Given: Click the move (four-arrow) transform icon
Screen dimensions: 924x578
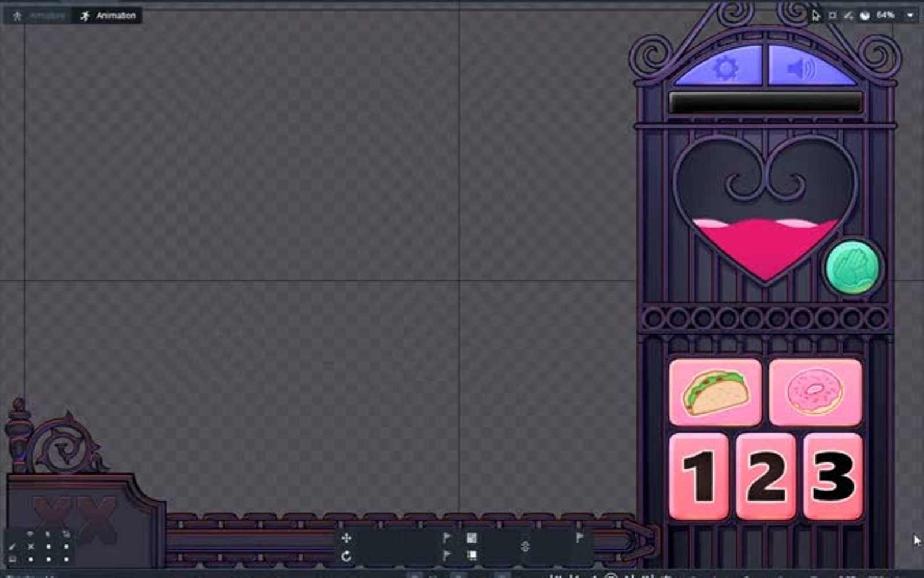Looking at the screenshot, I should point(346,538).
